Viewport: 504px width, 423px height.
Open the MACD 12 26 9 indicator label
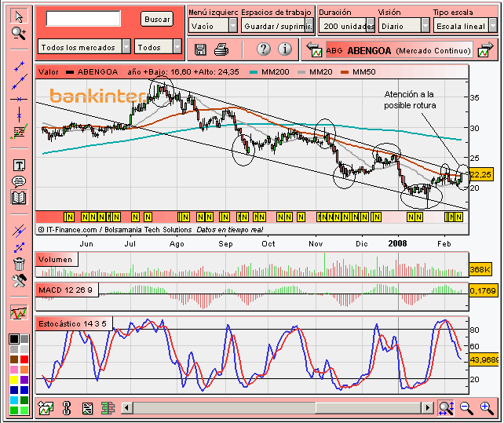(66, 290)
